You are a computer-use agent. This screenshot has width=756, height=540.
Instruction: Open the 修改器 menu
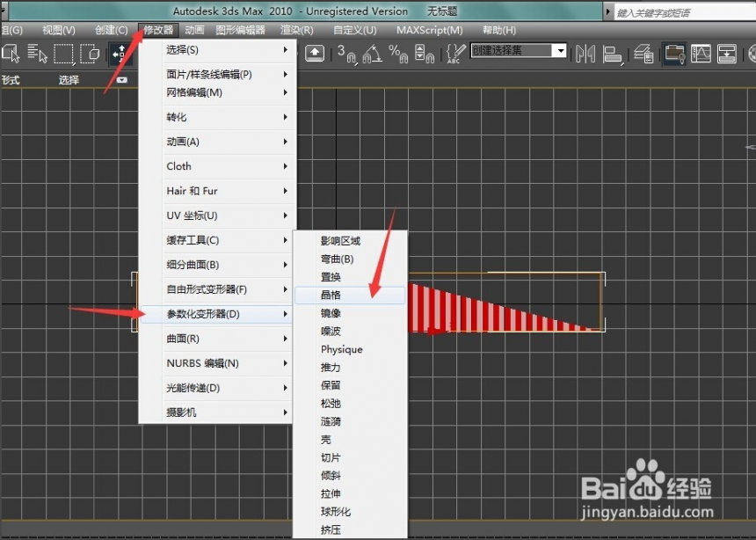tap(158, 30)
